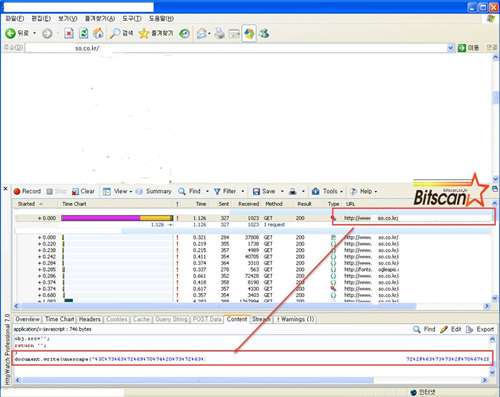This screenshot has height=397, width=500.
Task: Click Export in the Content panel
Action: point(480,329)
